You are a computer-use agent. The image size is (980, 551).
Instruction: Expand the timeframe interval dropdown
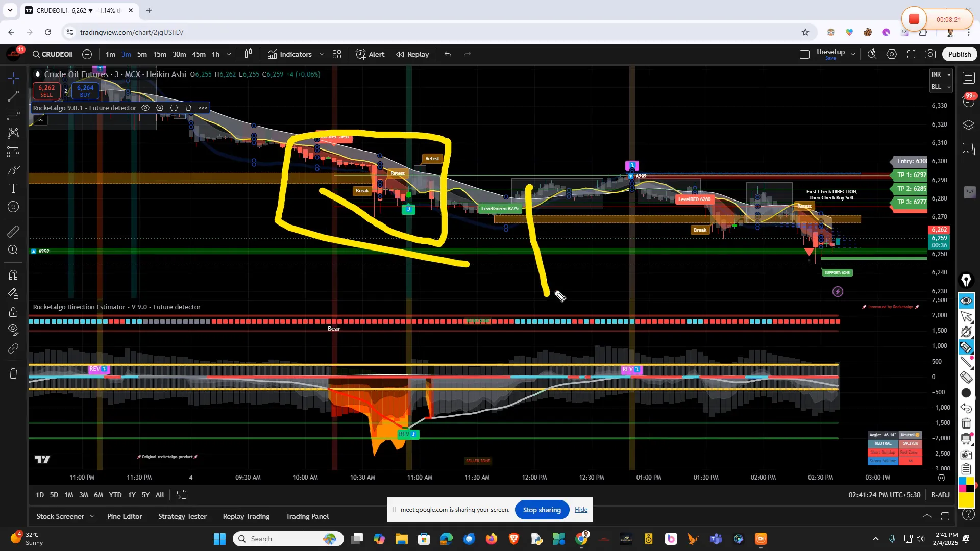[x=229, y=54]
